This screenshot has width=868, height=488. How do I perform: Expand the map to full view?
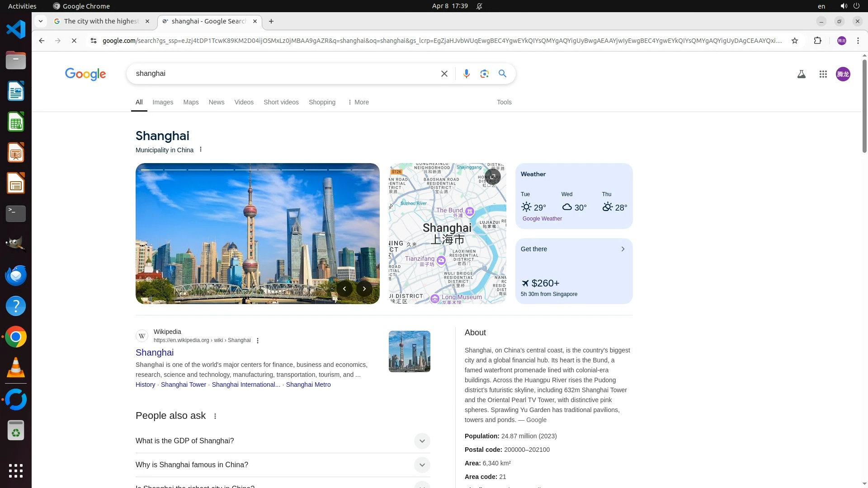(x=492, y=176)
